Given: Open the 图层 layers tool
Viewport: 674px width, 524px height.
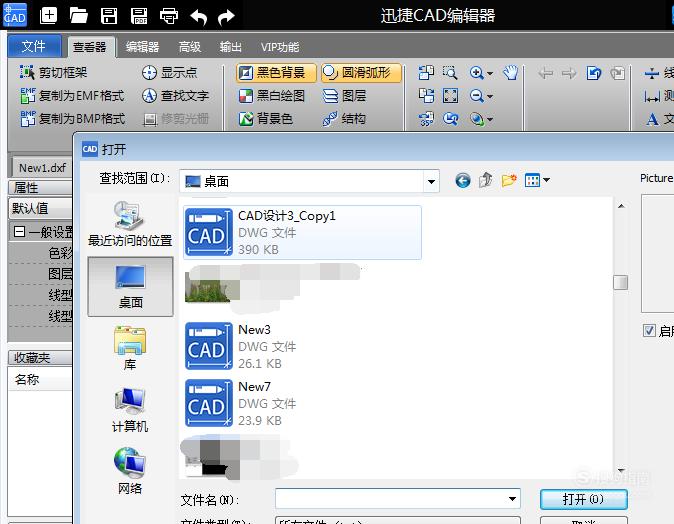Looking at the screenshot, I should 345,95.
